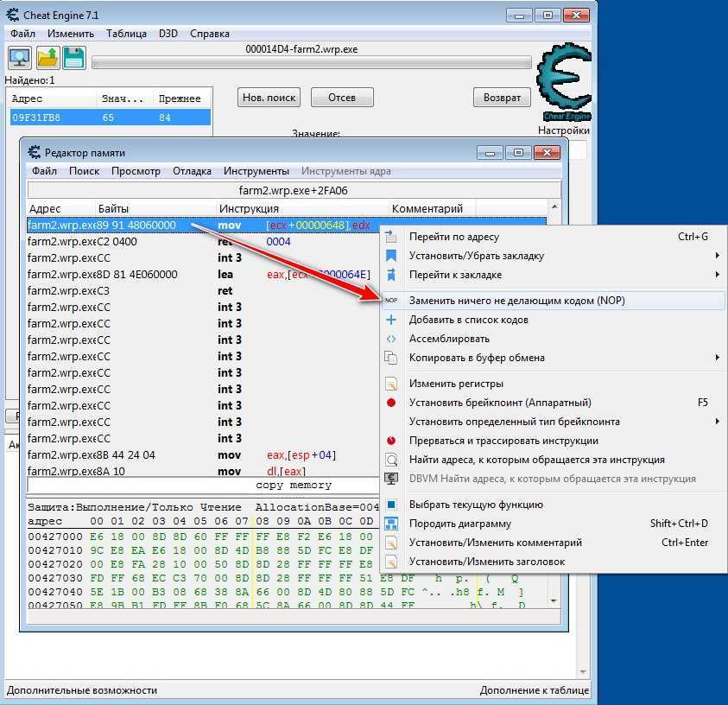This screenshot has width=728, height=705.
Task: Click the red breakpoint circle icon
Action: [391, 403]
